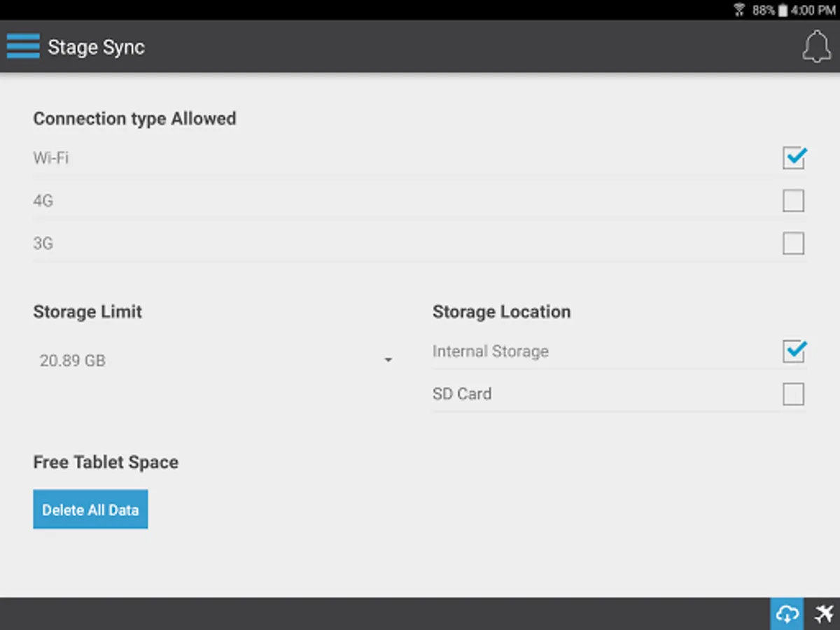Tap the SD Card row label
The width and height of the screenshot is (840, 630).
[x=462, y=394]
